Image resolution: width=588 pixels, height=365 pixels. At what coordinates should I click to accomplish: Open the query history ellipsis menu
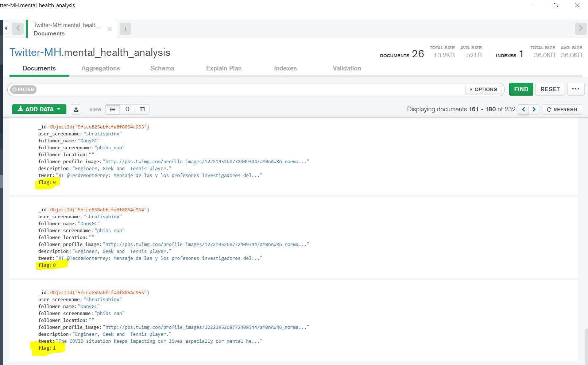point(576,89)
